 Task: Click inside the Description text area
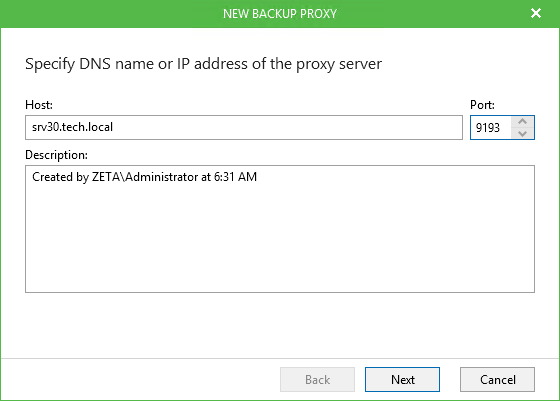click(280, 229)
